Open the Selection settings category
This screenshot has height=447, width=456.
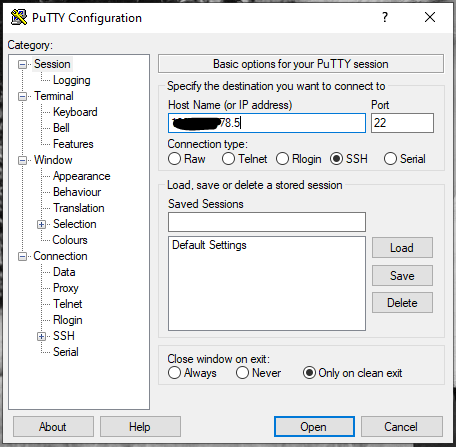point(75,224)
